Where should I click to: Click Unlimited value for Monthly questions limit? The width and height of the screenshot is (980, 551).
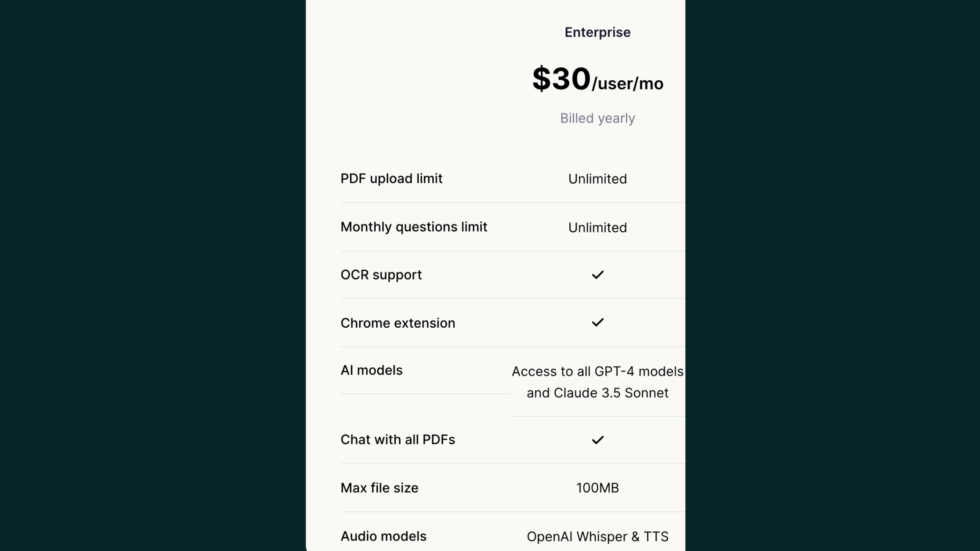(x=597, y=227)
